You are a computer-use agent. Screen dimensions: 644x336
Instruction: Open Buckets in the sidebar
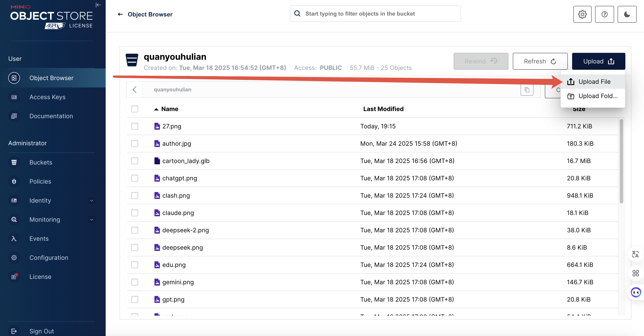(41, 162)
